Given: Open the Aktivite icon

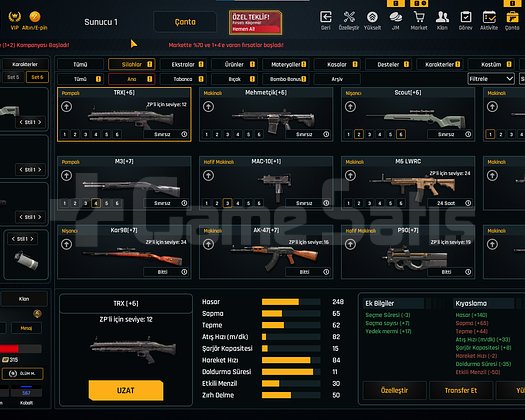Looking at the screenshot, I should click(x=489, y=17).
